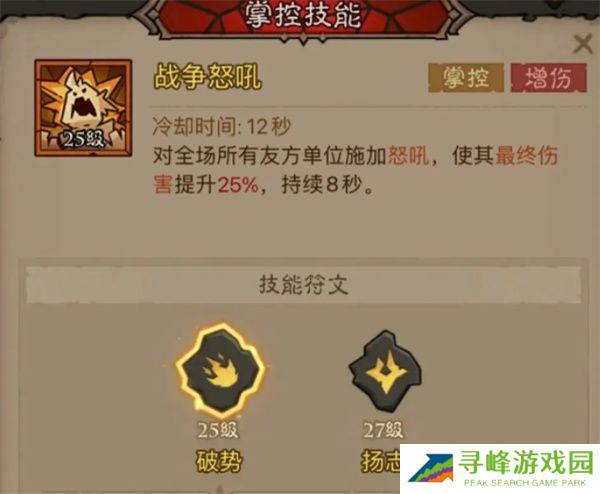This screenshot has width=600, height=494.
Task: Click the 寻峰游戏园 mountain logo icon
Action: point(431,468)
